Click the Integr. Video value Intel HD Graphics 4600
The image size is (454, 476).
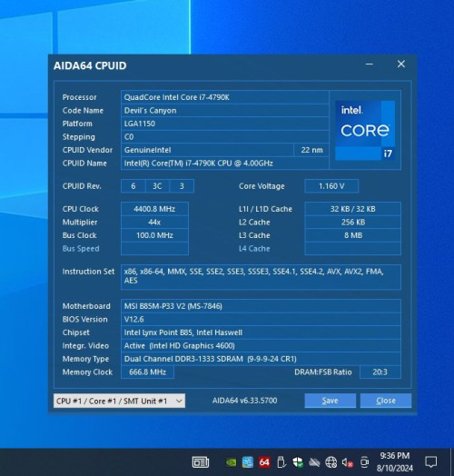click(x=261, y=346)
